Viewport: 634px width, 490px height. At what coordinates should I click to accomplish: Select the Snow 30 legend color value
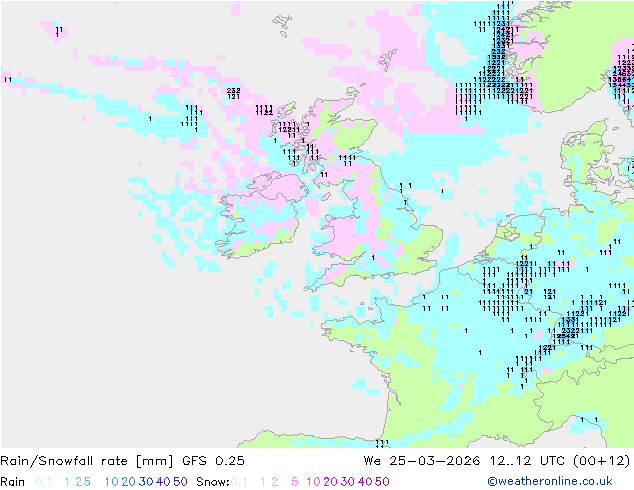coord(348,482)
